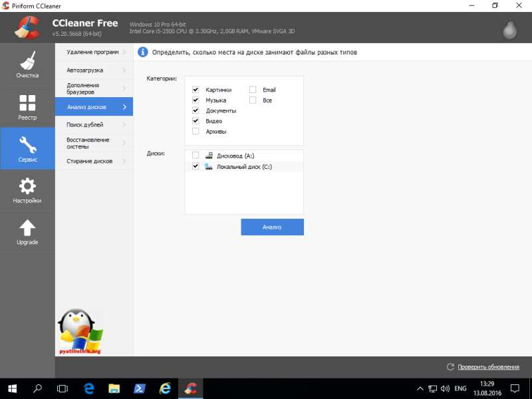Select the Сервис wrench icon
Screen dimensions: 532x399
(x=28, y=144)
